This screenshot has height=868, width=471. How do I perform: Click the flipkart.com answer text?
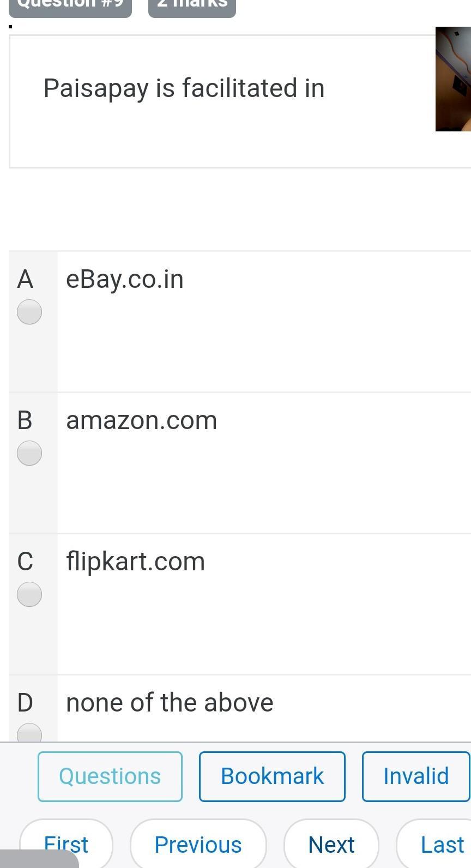click(136, 562)
